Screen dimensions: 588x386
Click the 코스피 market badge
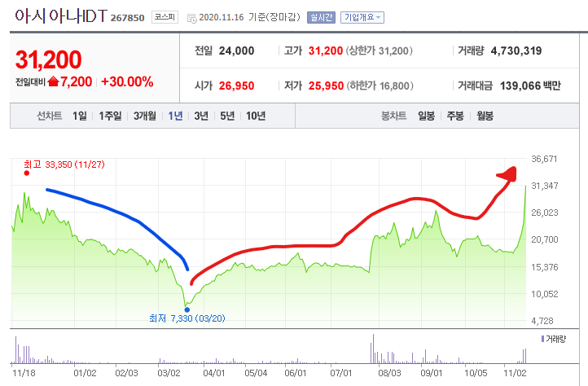click(165, 17)
